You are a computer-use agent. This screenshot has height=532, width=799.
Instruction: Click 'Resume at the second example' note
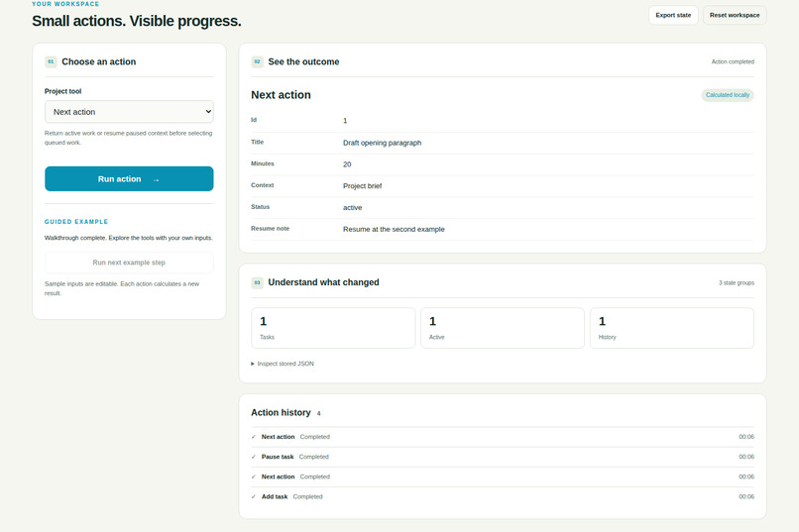click(x=394, y=230)
